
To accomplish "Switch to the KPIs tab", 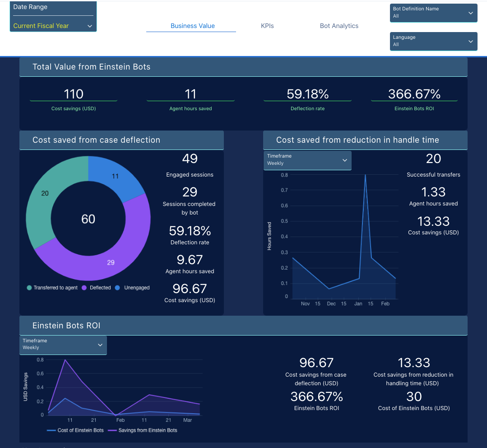I will pos(267,26).
